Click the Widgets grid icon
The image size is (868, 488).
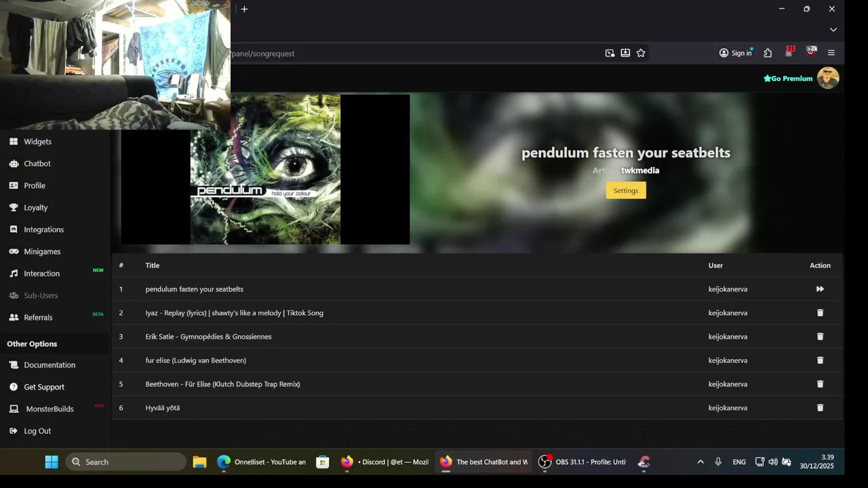(14, 142)
